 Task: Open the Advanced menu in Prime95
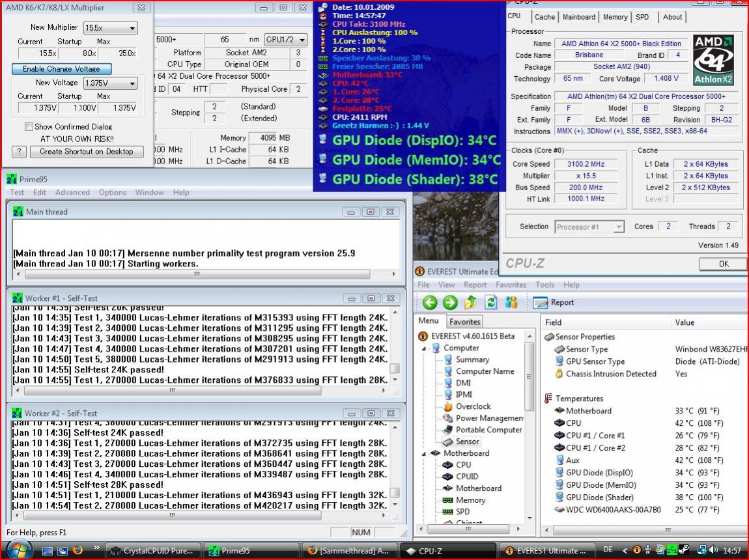[x=72, y=193]
